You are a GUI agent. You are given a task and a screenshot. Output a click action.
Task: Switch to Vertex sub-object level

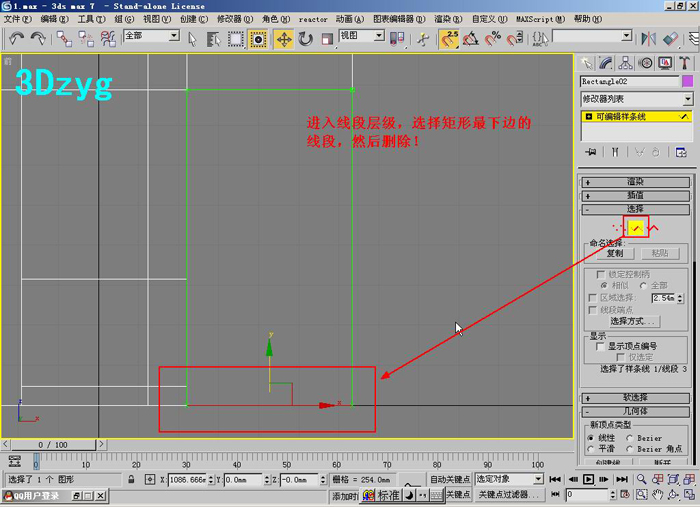[619, 229]
